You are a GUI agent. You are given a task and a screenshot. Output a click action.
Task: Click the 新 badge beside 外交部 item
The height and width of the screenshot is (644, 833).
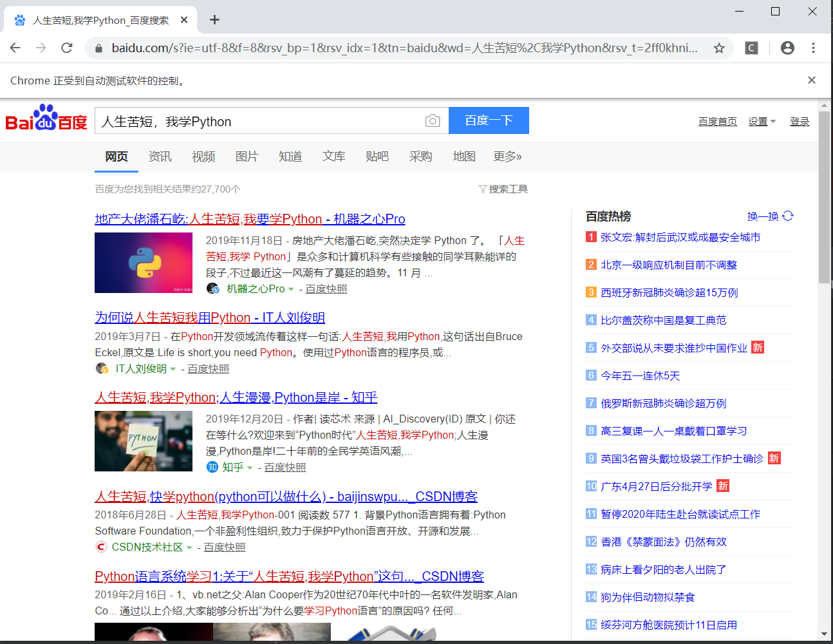click(758, 347)
